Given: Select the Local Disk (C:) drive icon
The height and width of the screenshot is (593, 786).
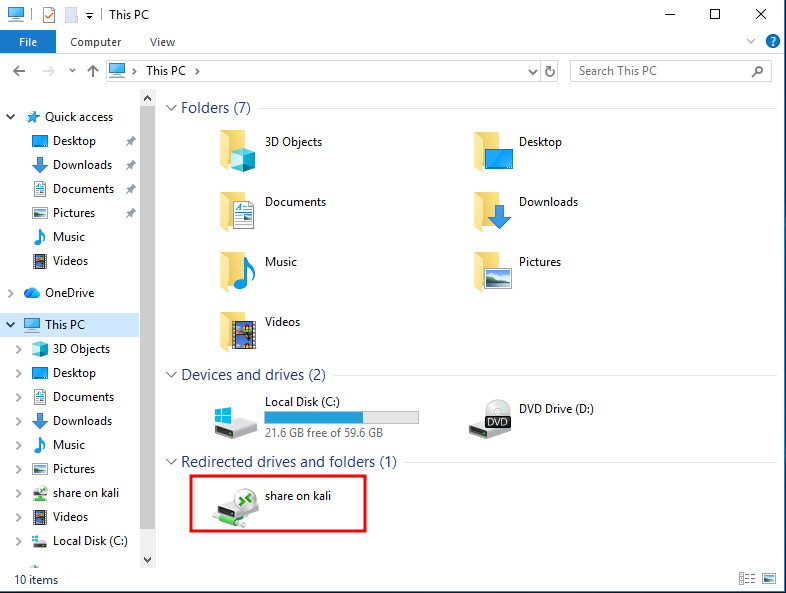Looking at the screenshot, I should click(x=236, y=421).
